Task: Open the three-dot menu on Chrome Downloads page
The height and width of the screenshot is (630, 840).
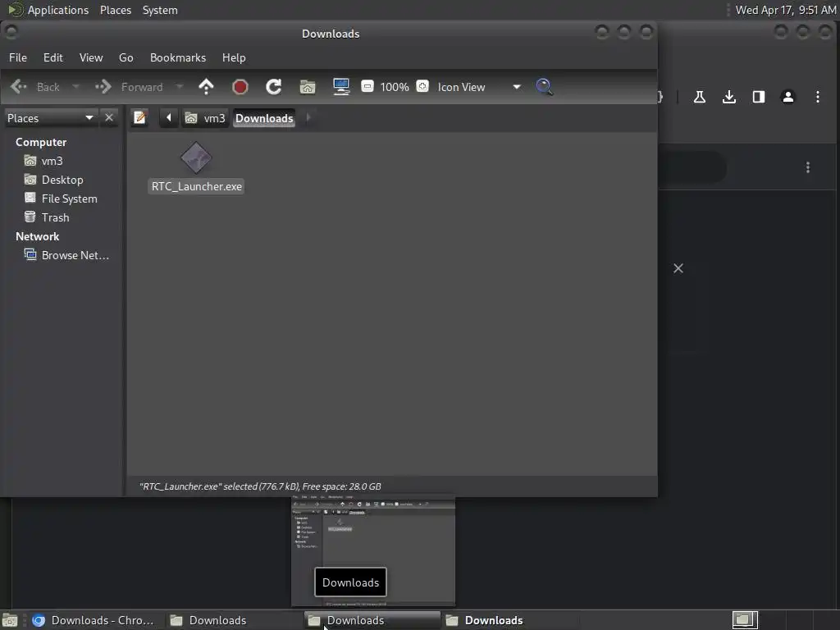Action: click(x=808, y=167)
